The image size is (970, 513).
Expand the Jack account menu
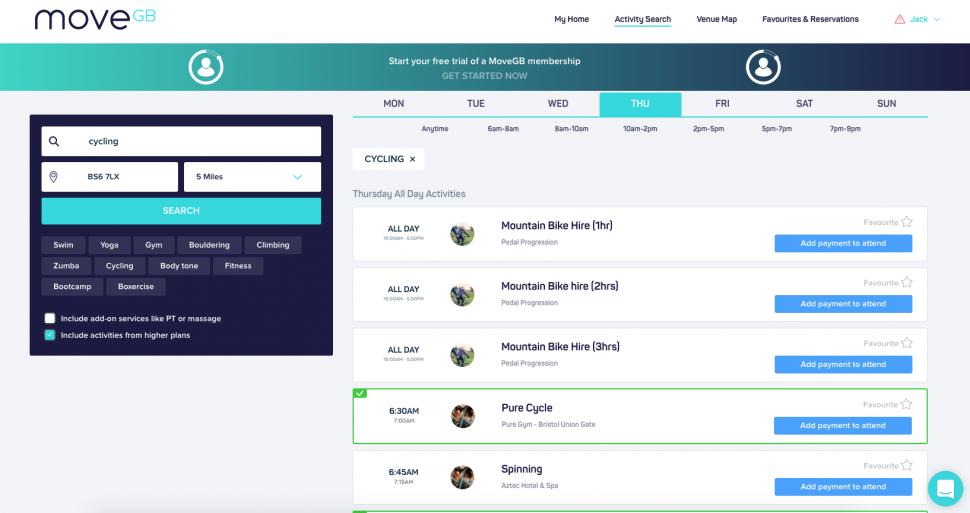tap(925, 19)
